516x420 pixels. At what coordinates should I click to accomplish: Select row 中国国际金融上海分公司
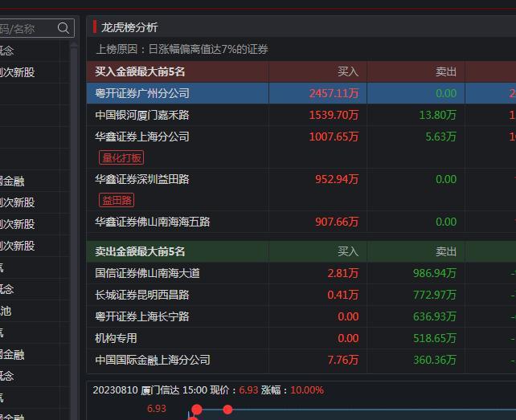pos(301,360)
